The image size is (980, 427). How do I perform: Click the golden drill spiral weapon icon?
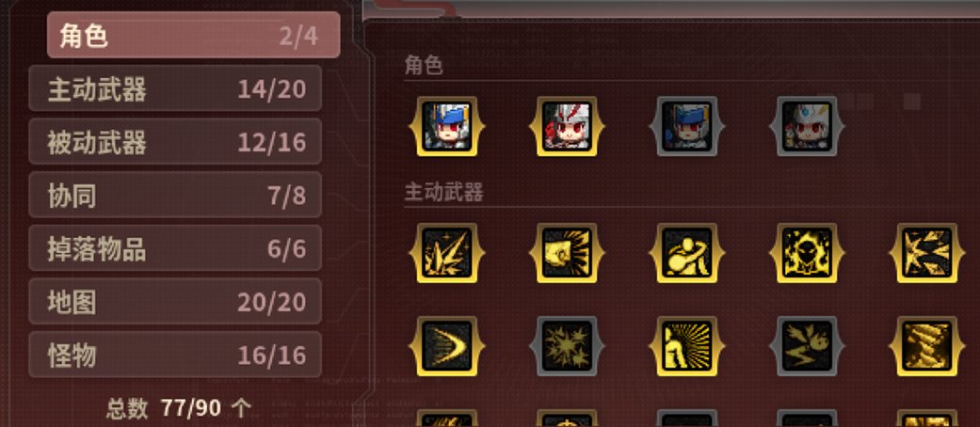coord(927,346)
